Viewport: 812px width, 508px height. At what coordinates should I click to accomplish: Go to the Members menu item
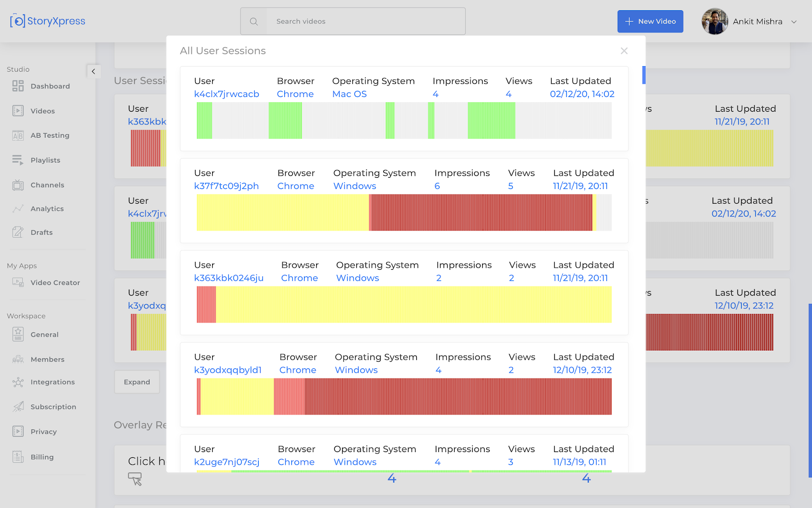47,359
